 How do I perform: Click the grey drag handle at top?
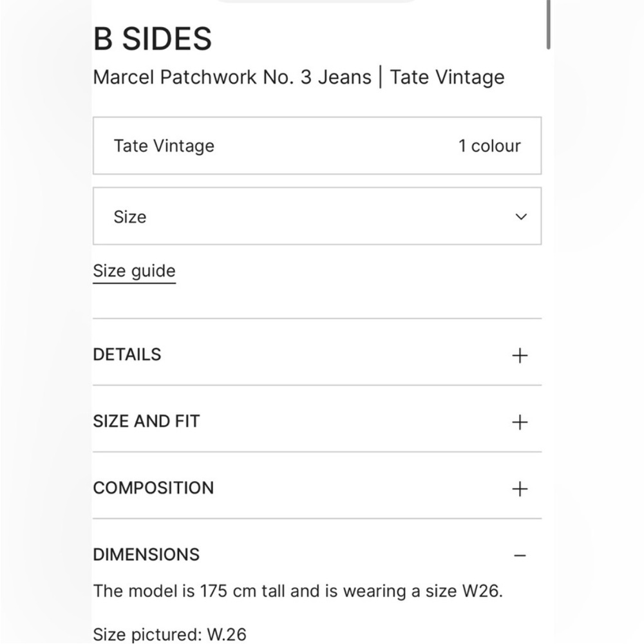(x=316, y=1)
